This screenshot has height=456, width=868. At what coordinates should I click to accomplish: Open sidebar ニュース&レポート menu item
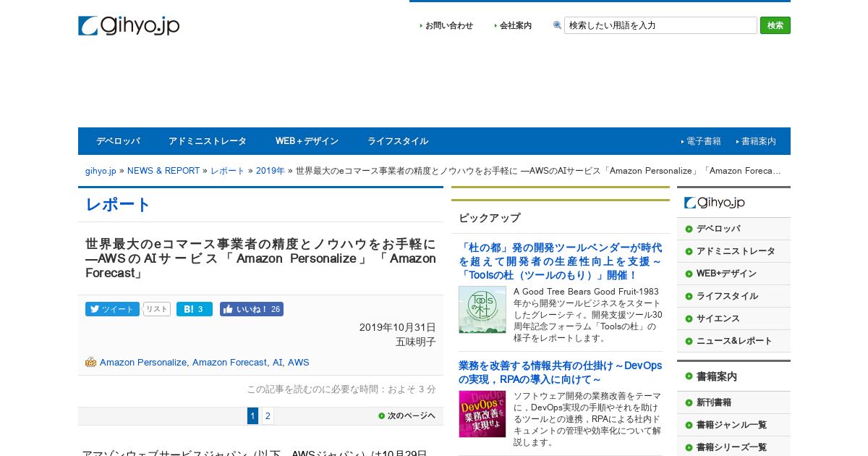click(x=733, y=341)
